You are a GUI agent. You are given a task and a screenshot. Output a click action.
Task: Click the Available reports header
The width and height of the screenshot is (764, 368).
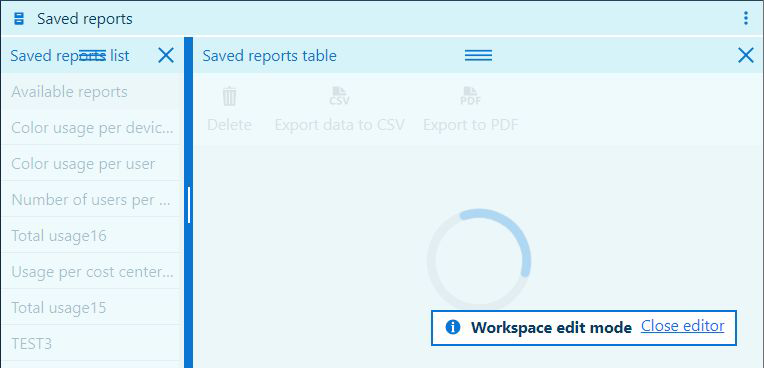tap(93, 92)
